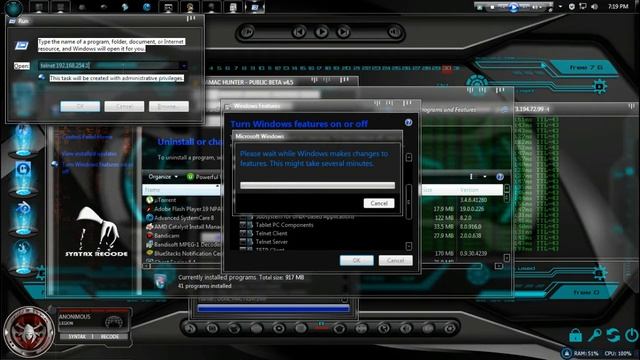Open the Control Panel Home link
This screenshot has width=640, height=360.
tap(87, 137)
